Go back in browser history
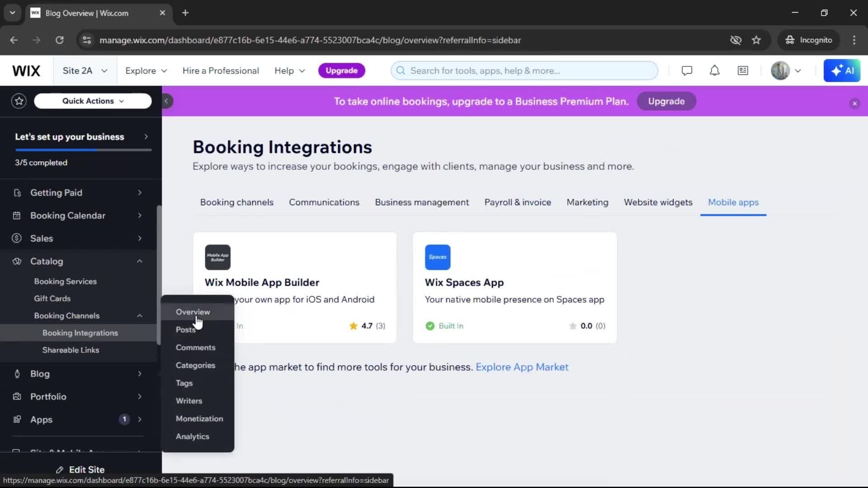Viewport: 868px width, 488px height. point(14,40)
